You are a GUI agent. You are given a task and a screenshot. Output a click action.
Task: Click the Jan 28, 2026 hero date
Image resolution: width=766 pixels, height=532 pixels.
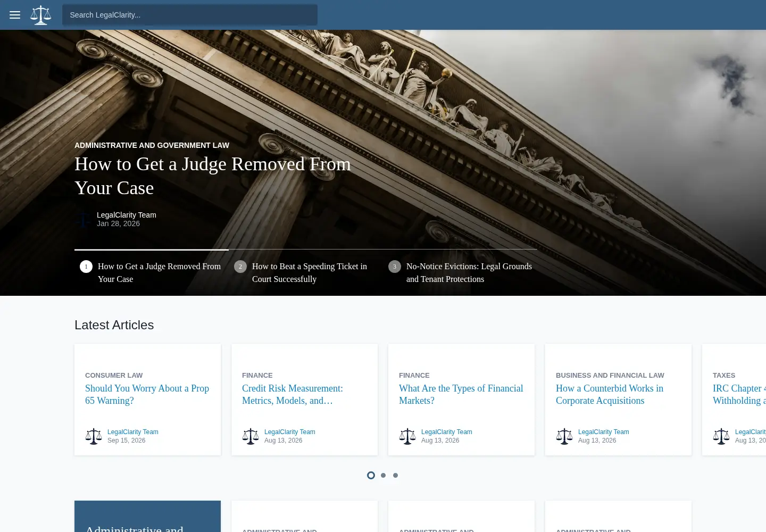click(x=118, y=223)
